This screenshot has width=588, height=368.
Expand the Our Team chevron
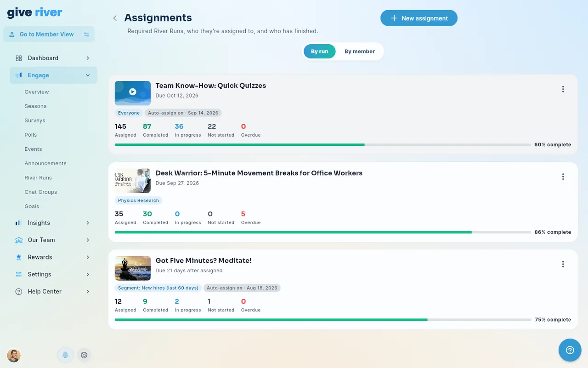click(x=88, y=240)
